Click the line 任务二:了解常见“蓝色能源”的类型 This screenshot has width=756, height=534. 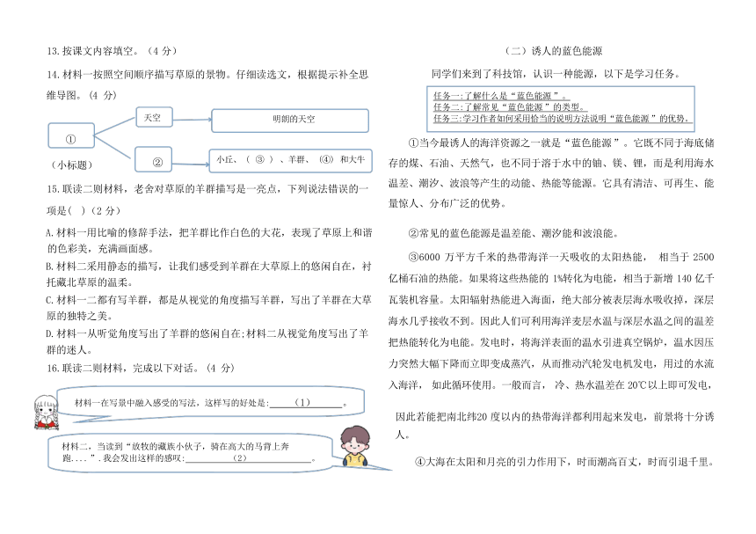coord(509,106)
